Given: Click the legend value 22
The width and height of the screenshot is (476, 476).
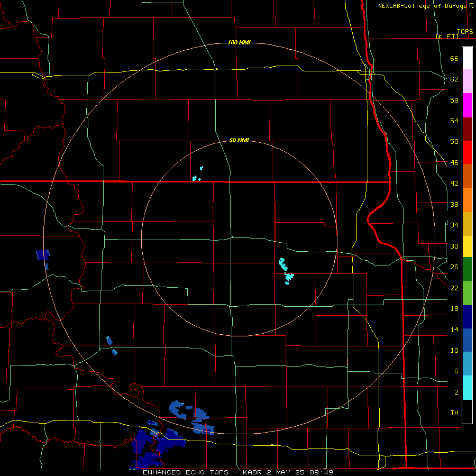Looking at the screenshot, I should [x=454, y=288].
